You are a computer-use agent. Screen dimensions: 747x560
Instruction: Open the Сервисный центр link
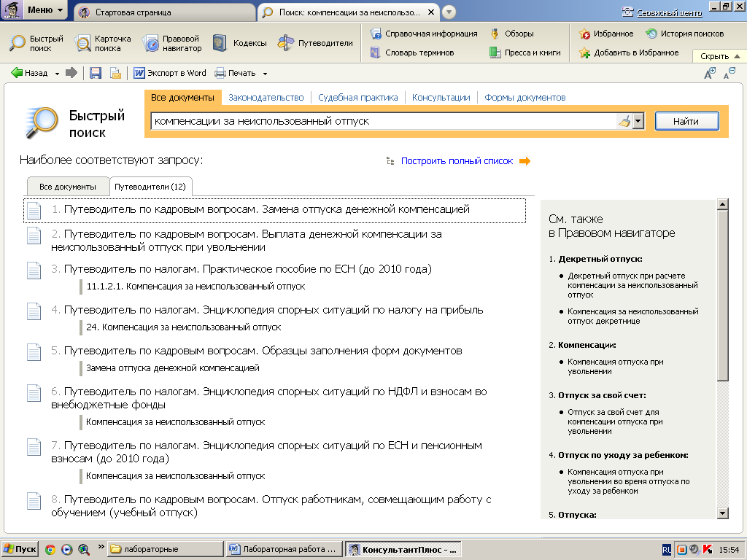tap(669, 13)
